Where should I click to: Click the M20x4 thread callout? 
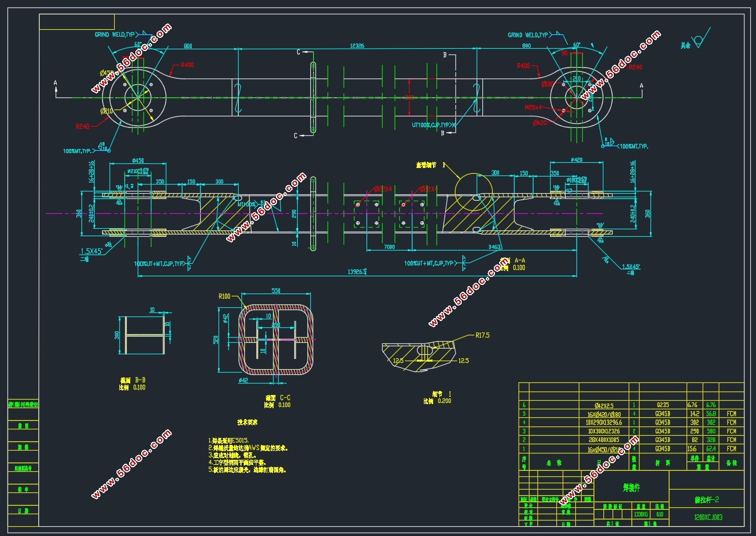(533, 107)
